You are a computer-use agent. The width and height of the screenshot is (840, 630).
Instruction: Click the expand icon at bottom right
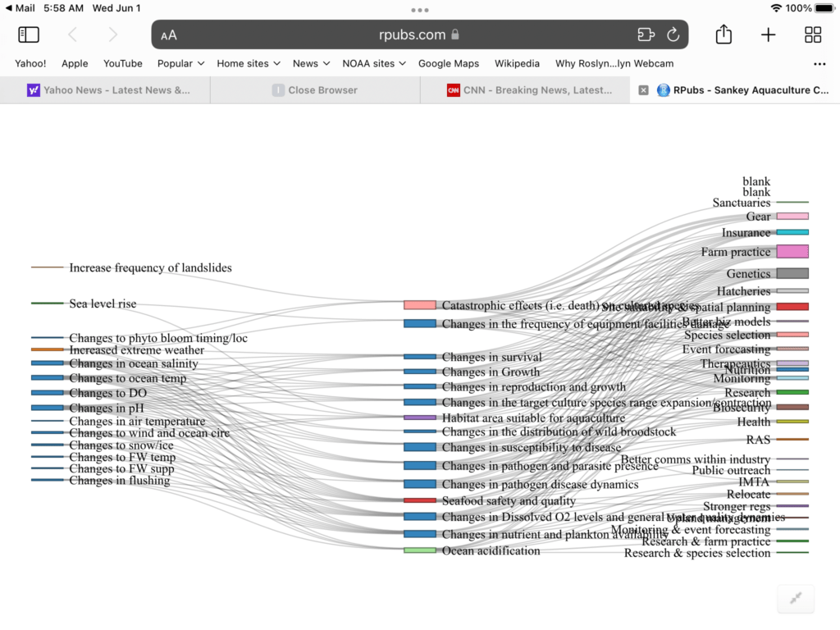[795, 599]
